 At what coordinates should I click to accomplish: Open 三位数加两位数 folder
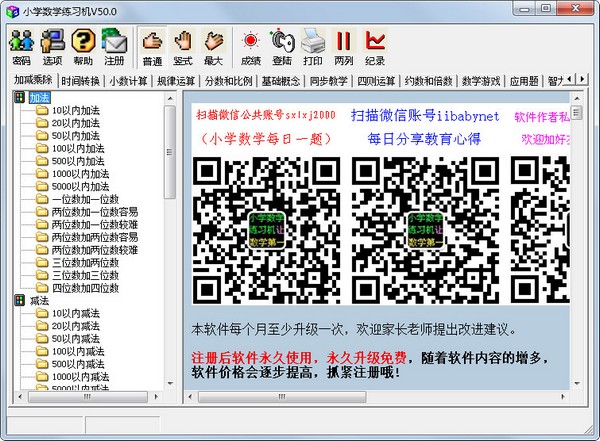click(x=78, y=263)
